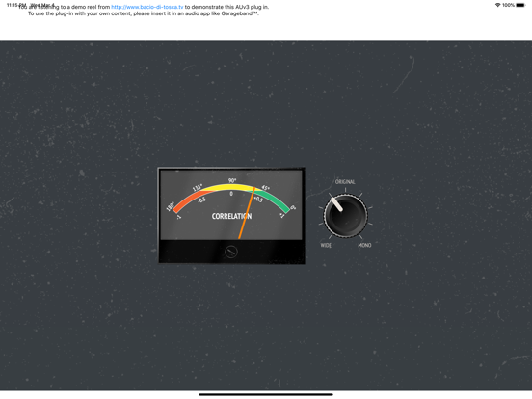Click the yellow mid-range meter segment
The height and width of the screenshot is (399, 532).
230,188
